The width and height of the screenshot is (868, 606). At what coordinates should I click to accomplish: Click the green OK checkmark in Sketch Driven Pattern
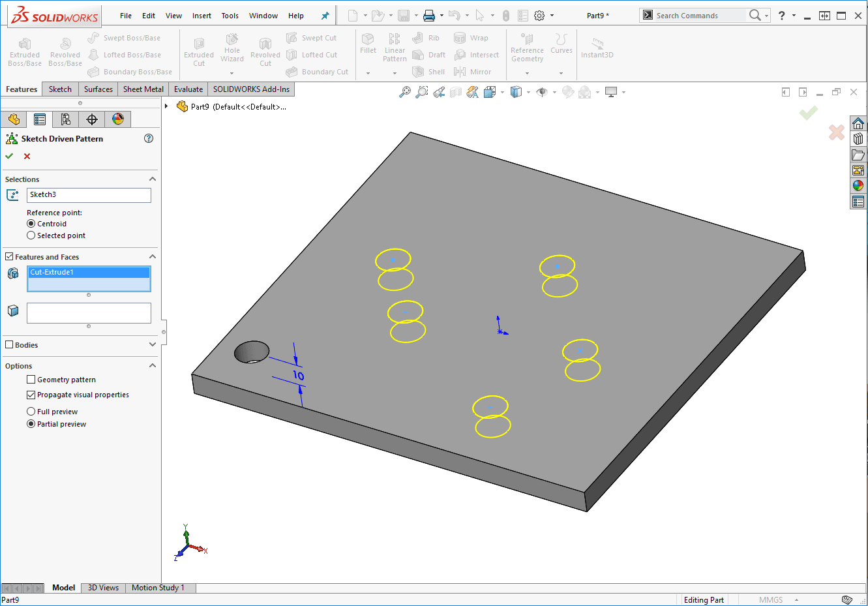(x=9, y=156)
